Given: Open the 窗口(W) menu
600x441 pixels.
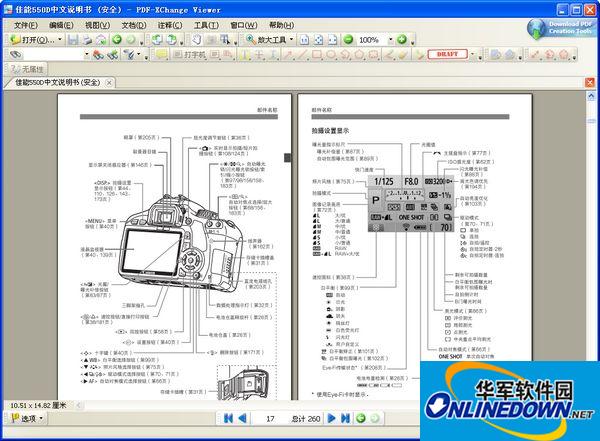Looking at the screenshot, I should coord(243,25).
